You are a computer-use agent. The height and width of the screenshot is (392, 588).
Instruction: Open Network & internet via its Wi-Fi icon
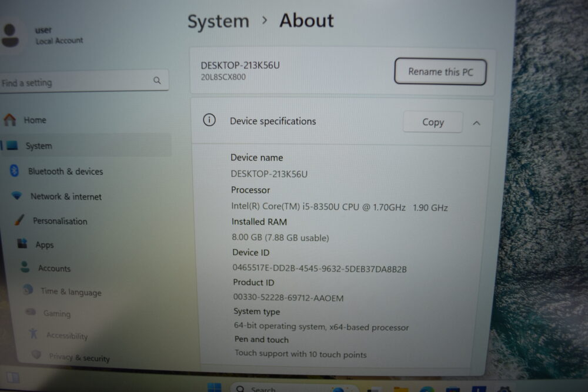click(x=17, y=196)
